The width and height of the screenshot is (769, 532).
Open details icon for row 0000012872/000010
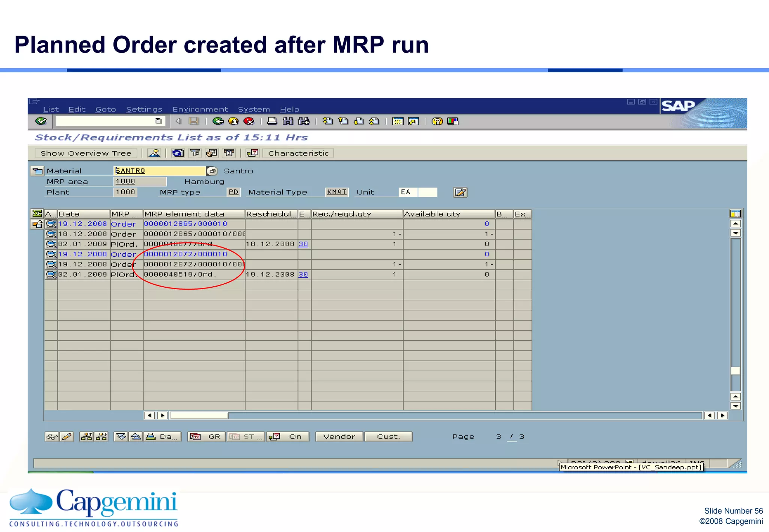click(51, 254)
